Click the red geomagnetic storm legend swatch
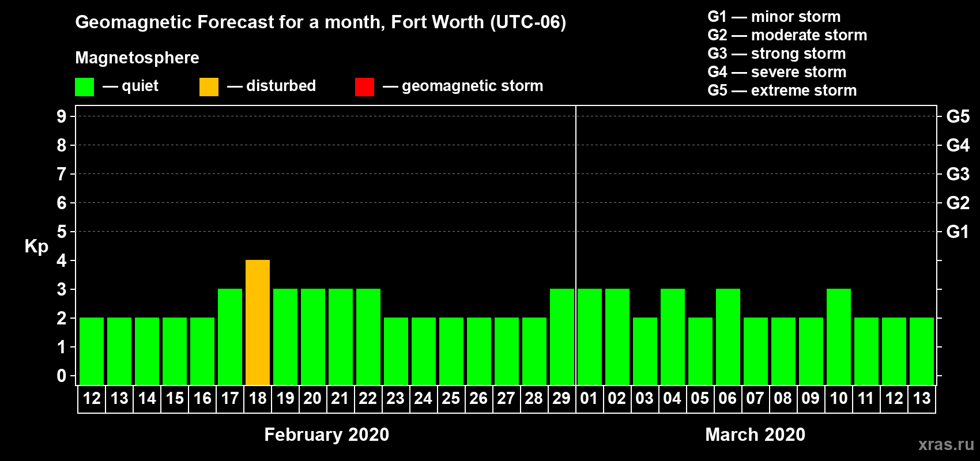This screenshot has height=461, width=980. coord(364,87)
